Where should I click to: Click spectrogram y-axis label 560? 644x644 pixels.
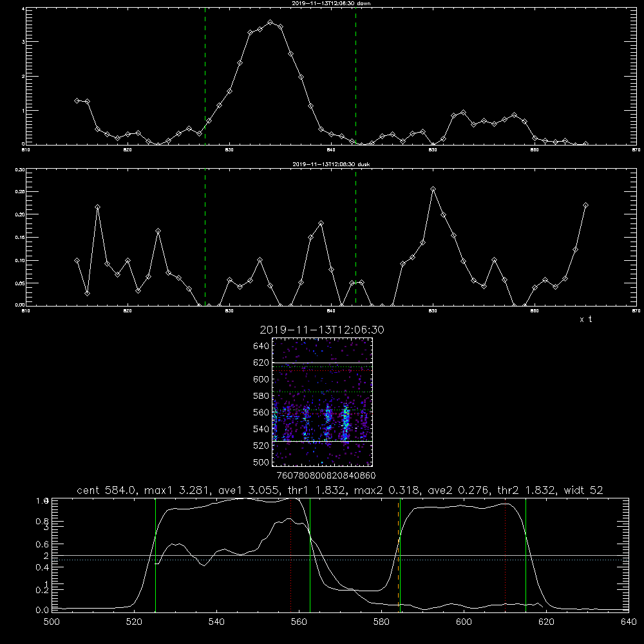pyautogui.click(x=261, y=412)
